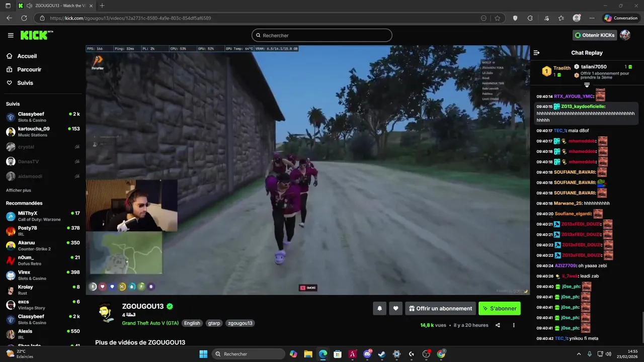The image size is (644, 362).
Task: Open the Windows Start menu
Action: (x=203, y=354)
